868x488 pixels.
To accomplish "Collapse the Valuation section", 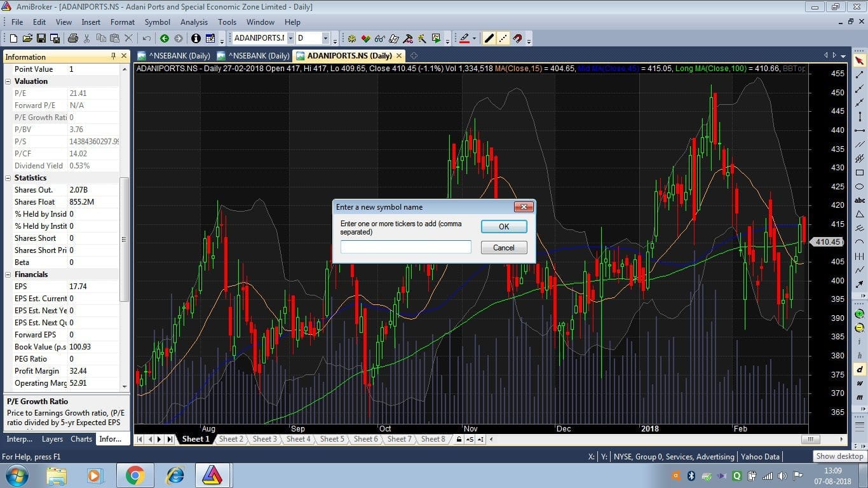I will pyautogui.click(x=8, y=81).
